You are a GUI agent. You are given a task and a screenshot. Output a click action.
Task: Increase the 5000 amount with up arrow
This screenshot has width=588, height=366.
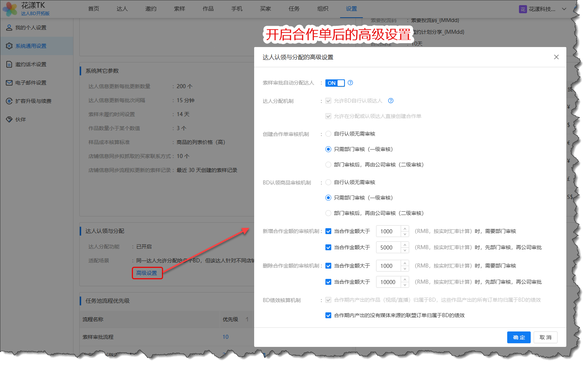click(405, 245)
